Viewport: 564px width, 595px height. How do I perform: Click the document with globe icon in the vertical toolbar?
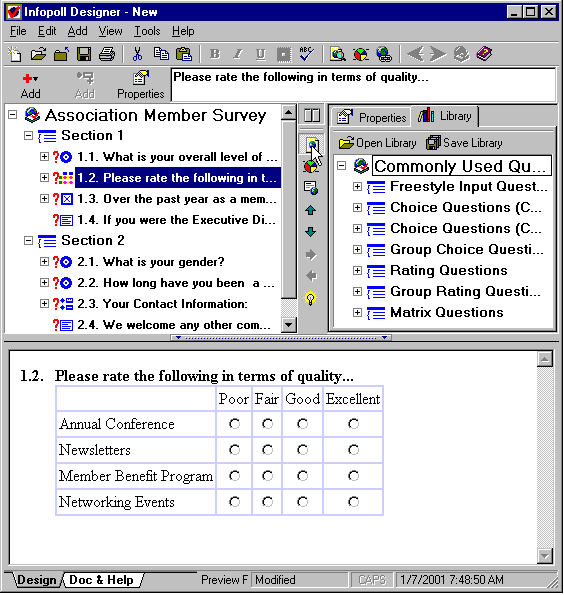[311, 188]
